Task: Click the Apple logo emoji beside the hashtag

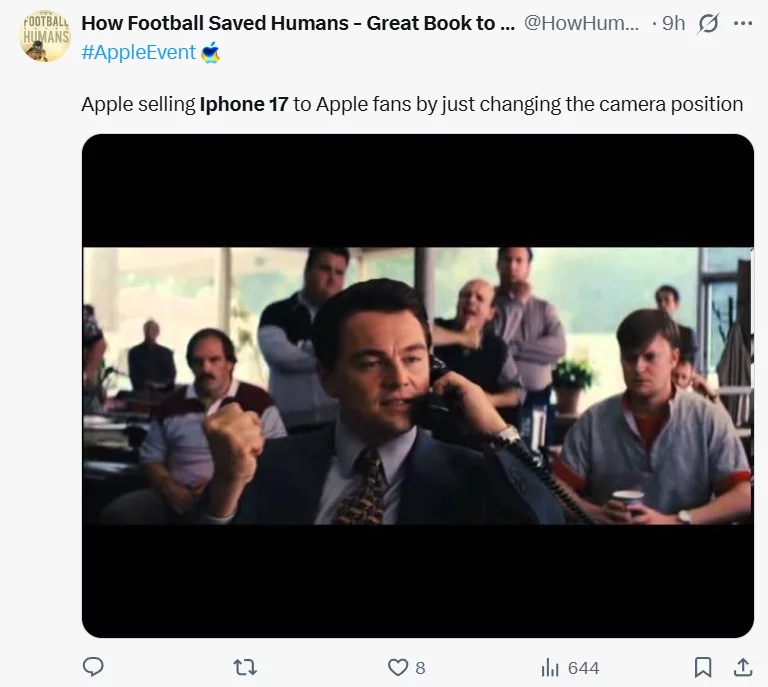Action: point(210,52)
